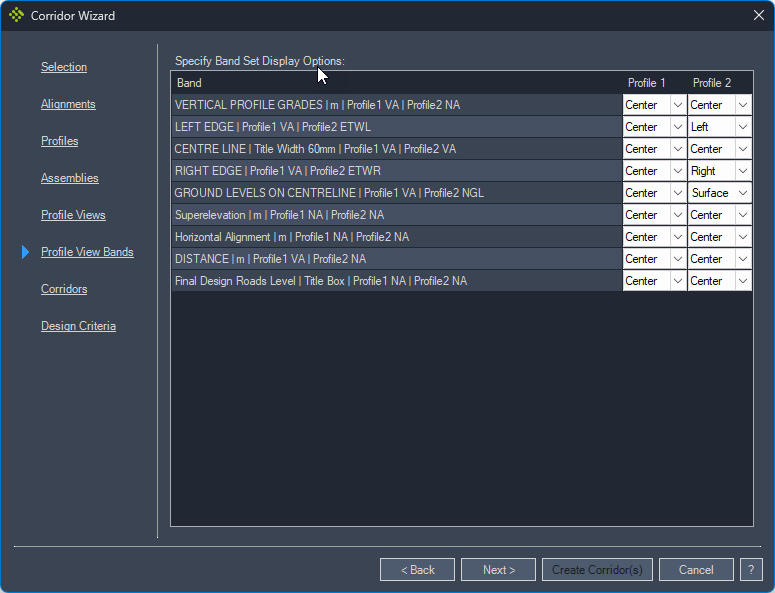Open the Assemblies step
The image size is (775, 593).
click(70, 178)
